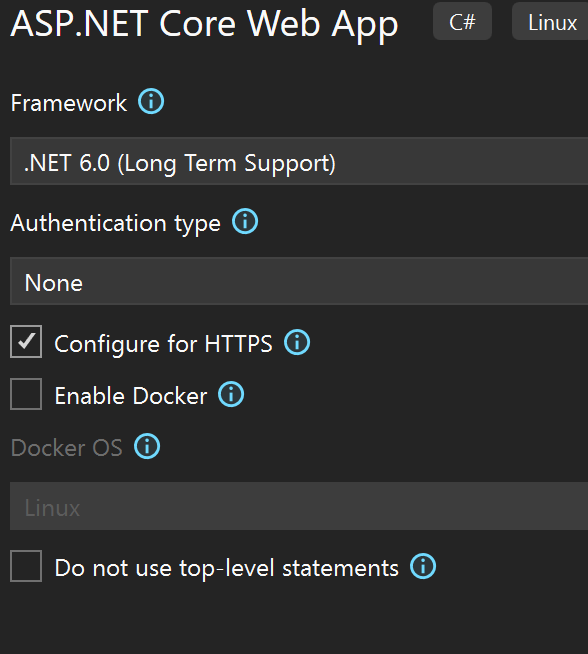The width and height of the screenshot is (588, 654).
Task: Uncheck the Configure for HTTPS checkbox
Action: 26,342
